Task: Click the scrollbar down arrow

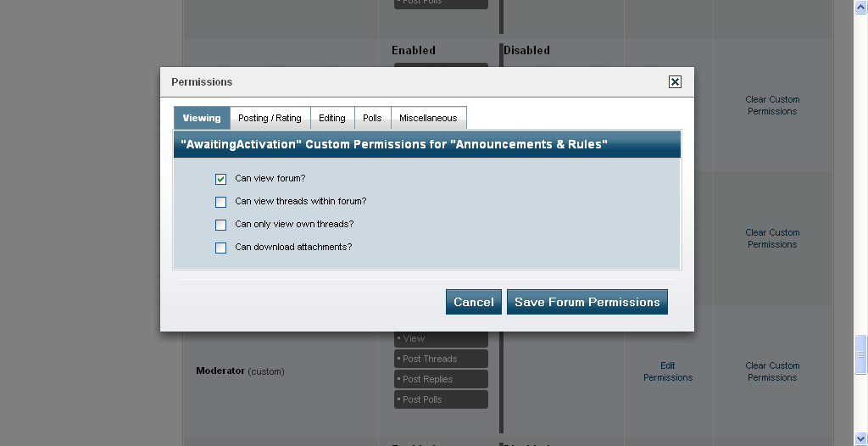Action: point(860,439)
